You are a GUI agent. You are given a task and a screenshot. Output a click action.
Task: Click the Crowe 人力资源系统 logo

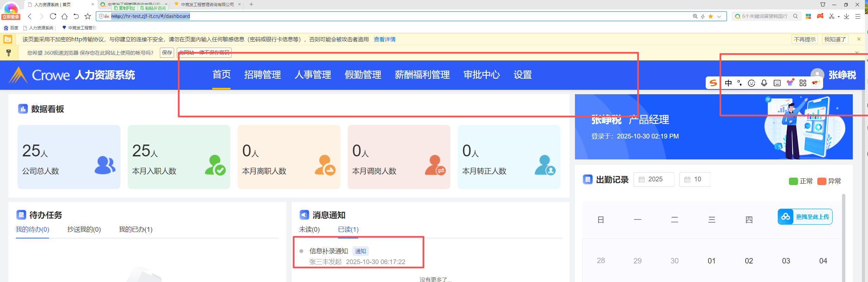72,75
